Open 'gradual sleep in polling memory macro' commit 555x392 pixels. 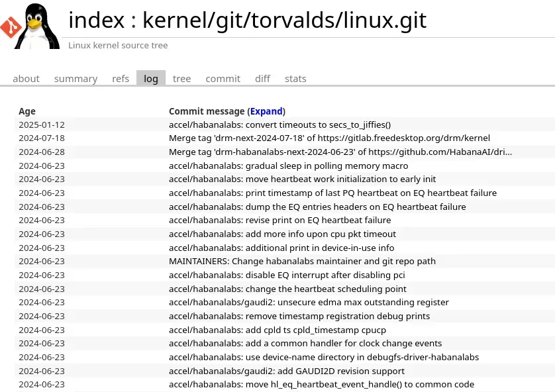tap(289, 166)
